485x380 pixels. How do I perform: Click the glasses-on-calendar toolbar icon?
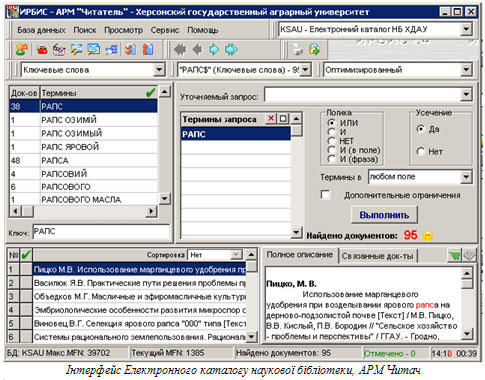click(x=59, y=49)
